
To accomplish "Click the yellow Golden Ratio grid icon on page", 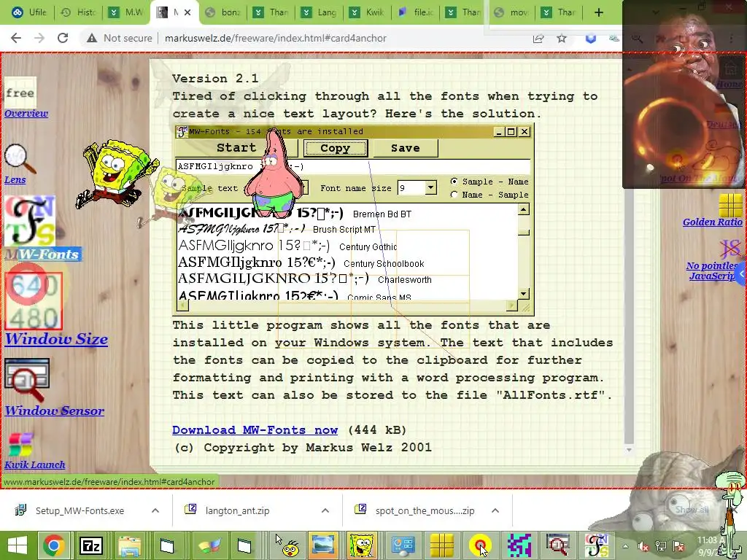I will pyautogui.click(x=731, y=205).
